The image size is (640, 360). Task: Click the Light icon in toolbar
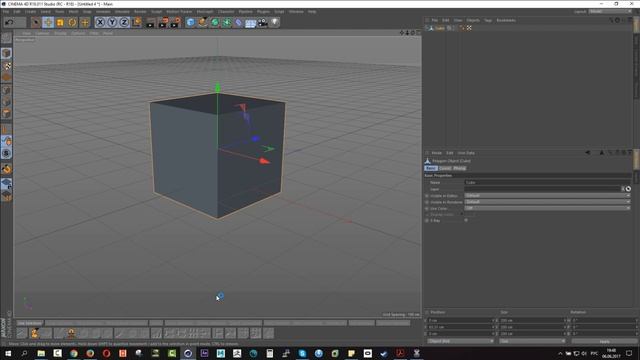coord(275,22)
